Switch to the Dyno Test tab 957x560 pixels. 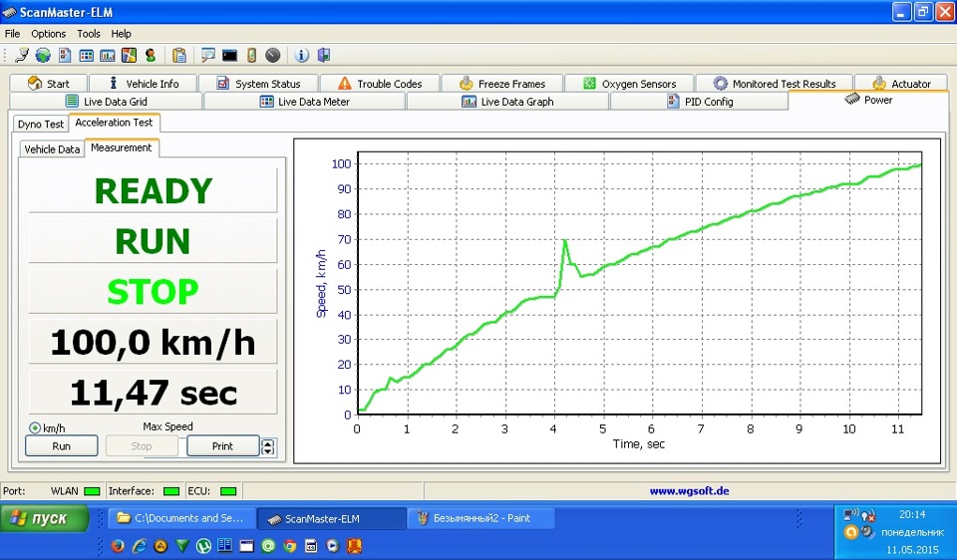pos(40,124)
